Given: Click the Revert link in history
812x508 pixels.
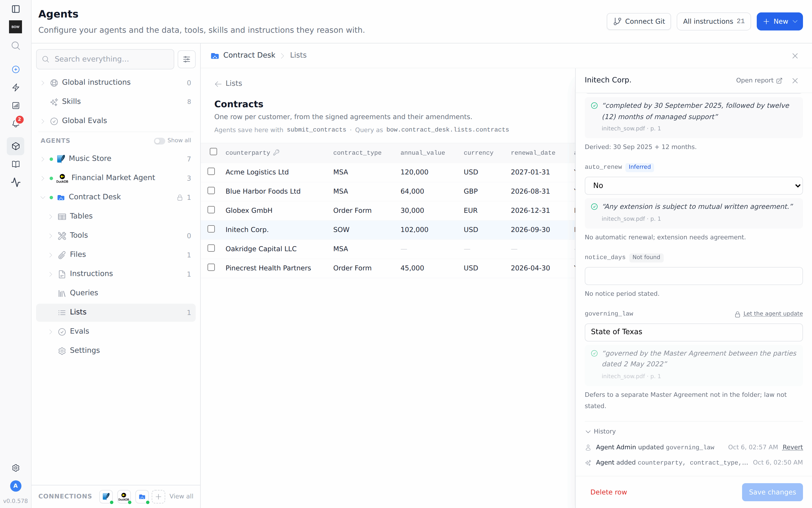Looking at the screenshot, I should coord(792,447).
